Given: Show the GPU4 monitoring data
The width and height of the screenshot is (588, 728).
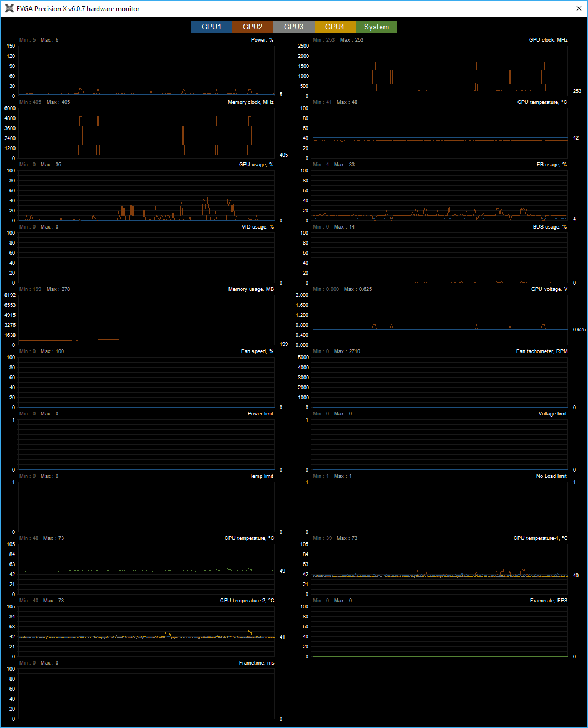Looking at the screenshot, I should [x=335, y=27].
